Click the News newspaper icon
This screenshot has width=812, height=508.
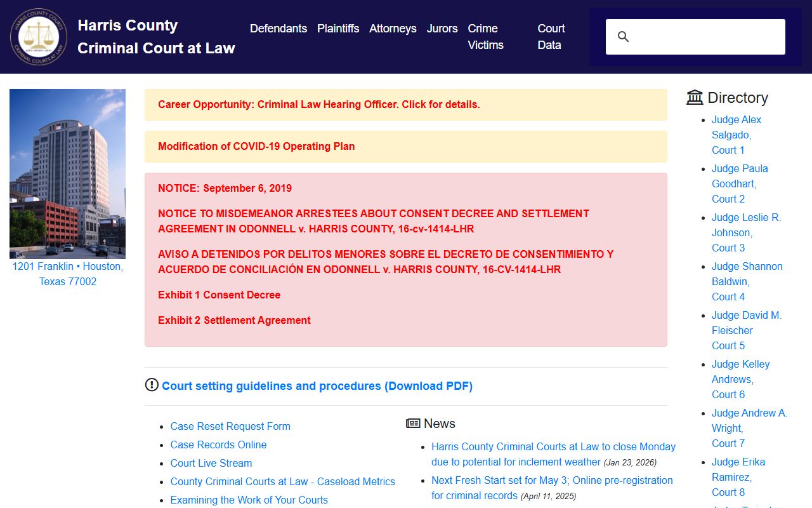click(413, 424)
